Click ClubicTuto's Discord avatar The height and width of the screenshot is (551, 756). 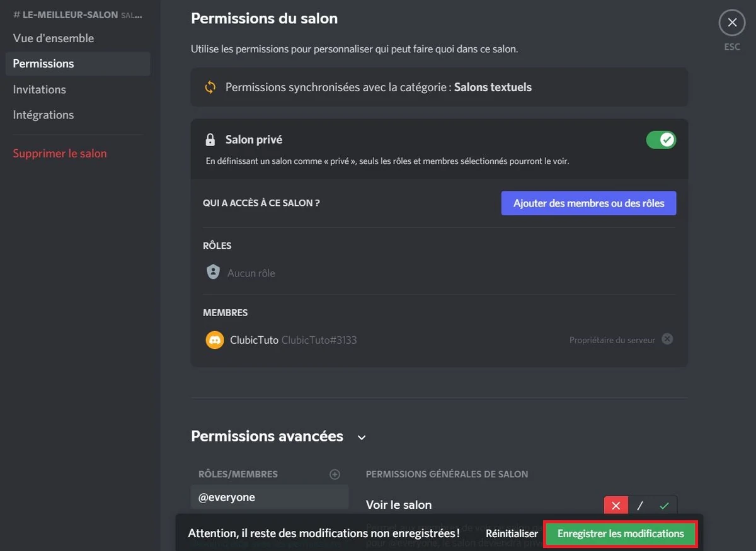tap(215, 340)
